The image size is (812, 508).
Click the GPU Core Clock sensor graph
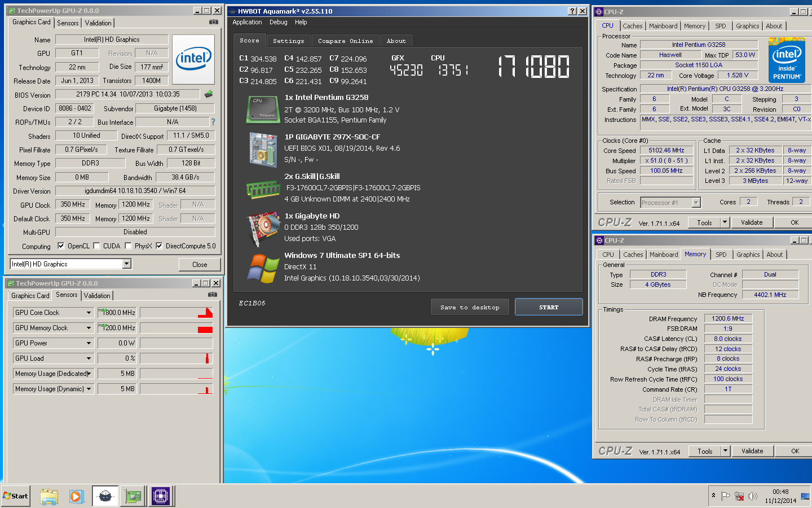pyautogui.click(x=176, y=313)
